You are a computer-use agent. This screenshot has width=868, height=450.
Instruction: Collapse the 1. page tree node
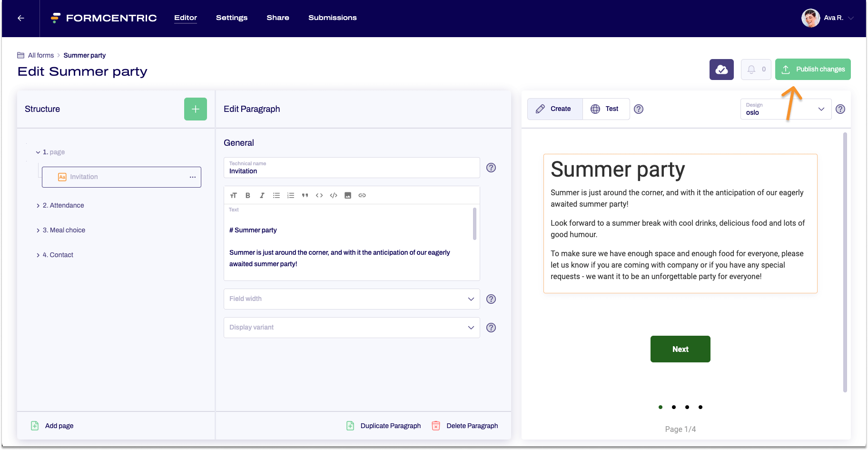point(38,152)
